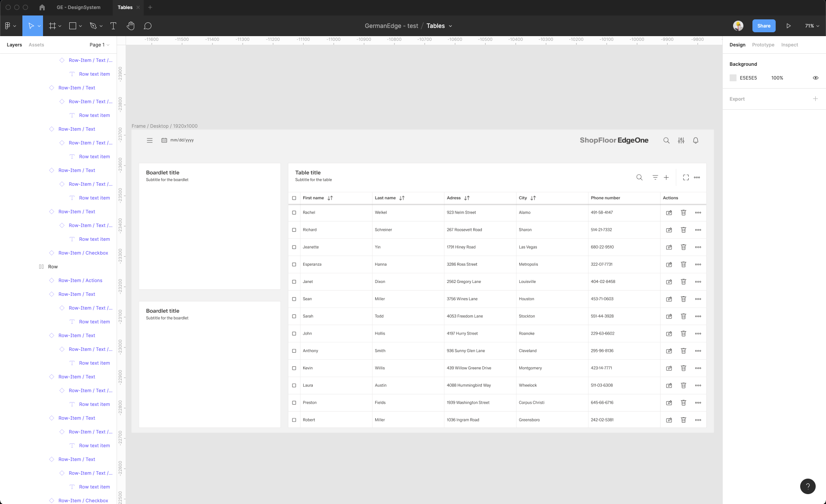Switch to the Prototype tab

[763, 45]
